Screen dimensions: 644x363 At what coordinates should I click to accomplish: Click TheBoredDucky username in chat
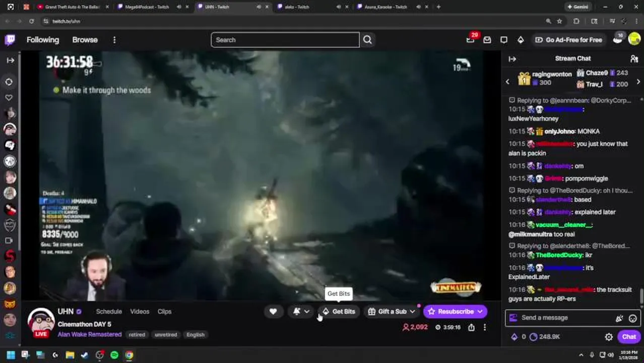click(x=559, y=255)
